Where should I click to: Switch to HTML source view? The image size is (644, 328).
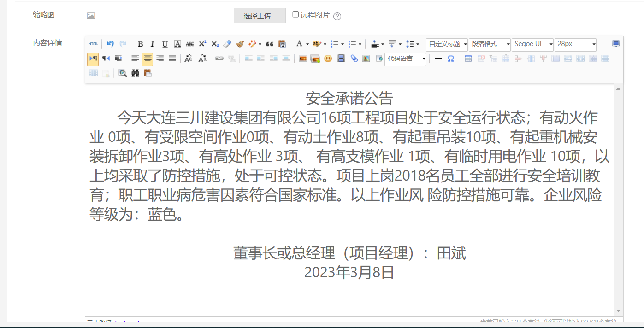[x=93, y=44]
